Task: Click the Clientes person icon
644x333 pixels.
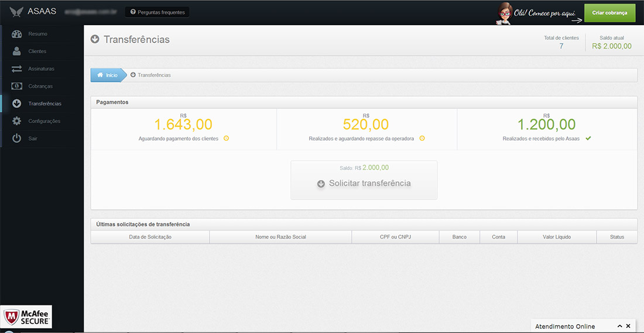Action: pyautogui.click(x=16, y=52)
